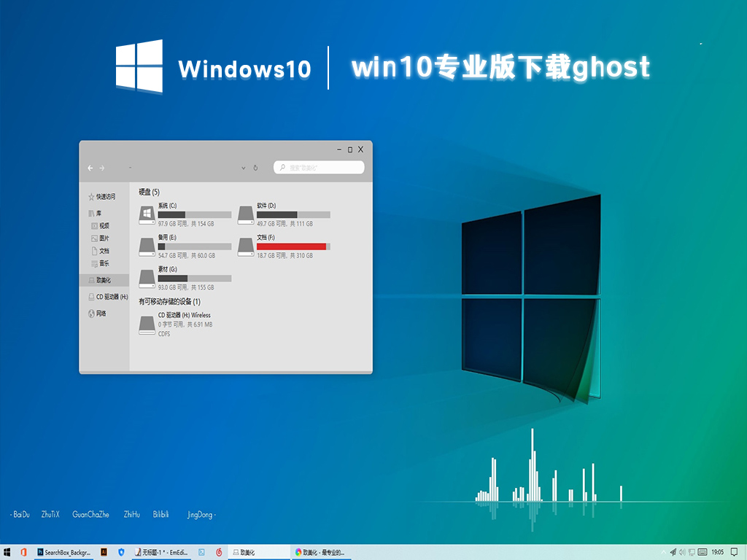
Task: Open the 文档 (F:) drive icon
Action: [x=246, y=246]
